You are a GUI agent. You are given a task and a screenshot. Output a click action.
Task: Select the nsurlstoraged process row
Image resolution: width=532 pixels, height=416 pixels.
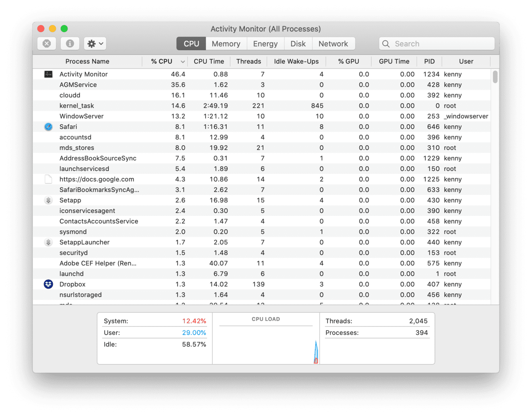[x=262, y=295]
